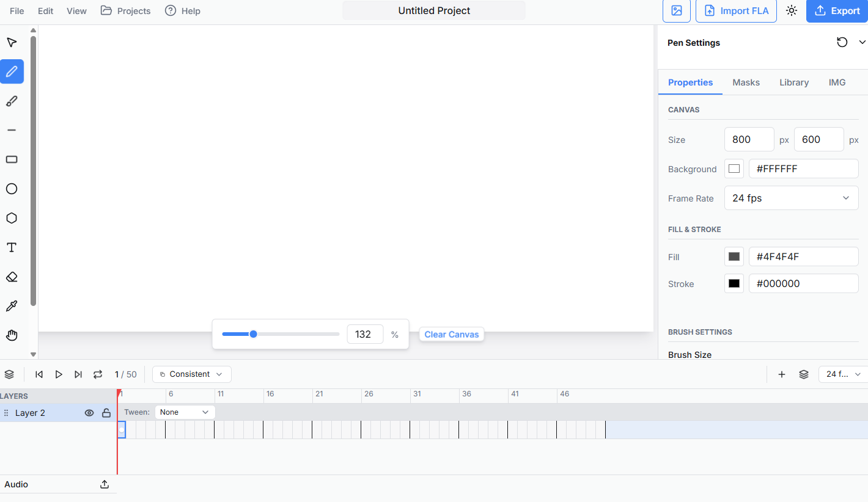
Task: Select the Circle tool
Action: click(12, 189)
